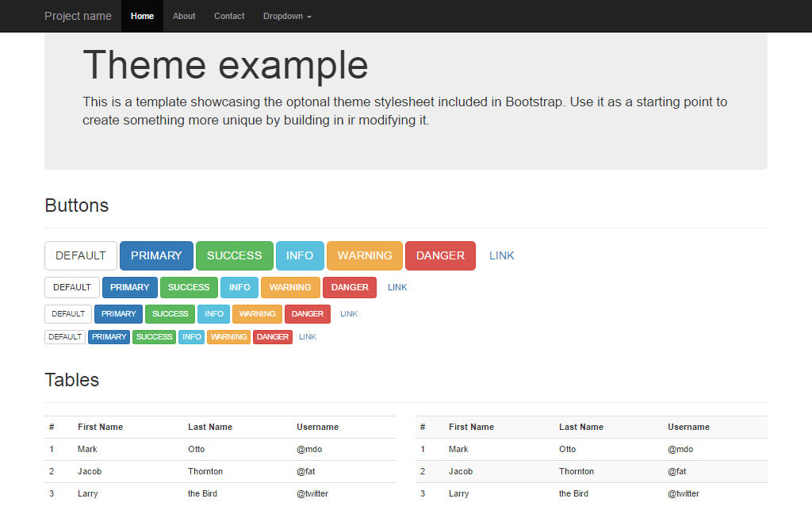
Task: Open the About navbar page
Action: (x=184, y=16)
